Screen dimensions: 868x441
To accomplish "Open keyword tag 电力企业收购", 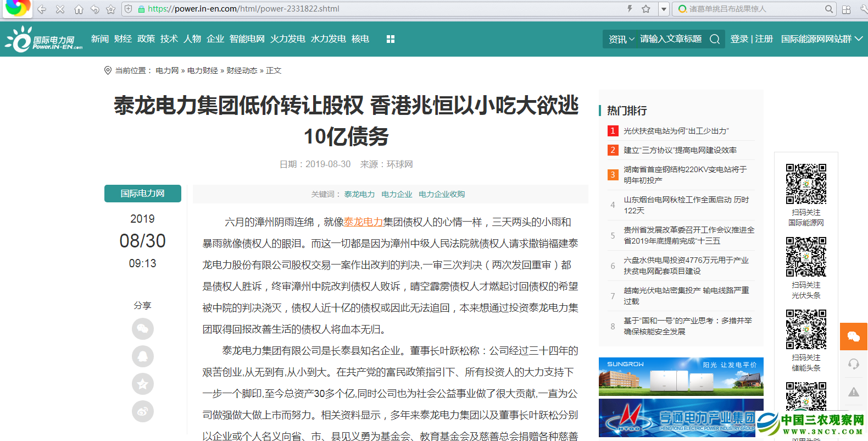I will tap(442, 194).
